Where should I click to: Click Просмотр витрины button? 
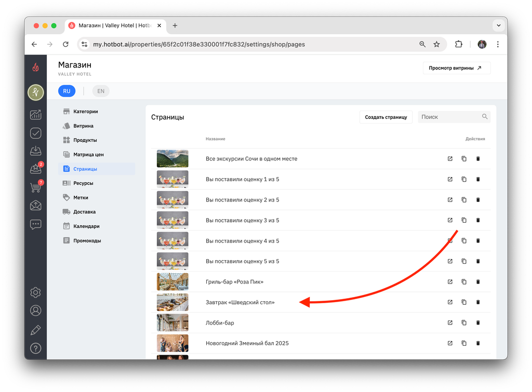click(456, 68)
